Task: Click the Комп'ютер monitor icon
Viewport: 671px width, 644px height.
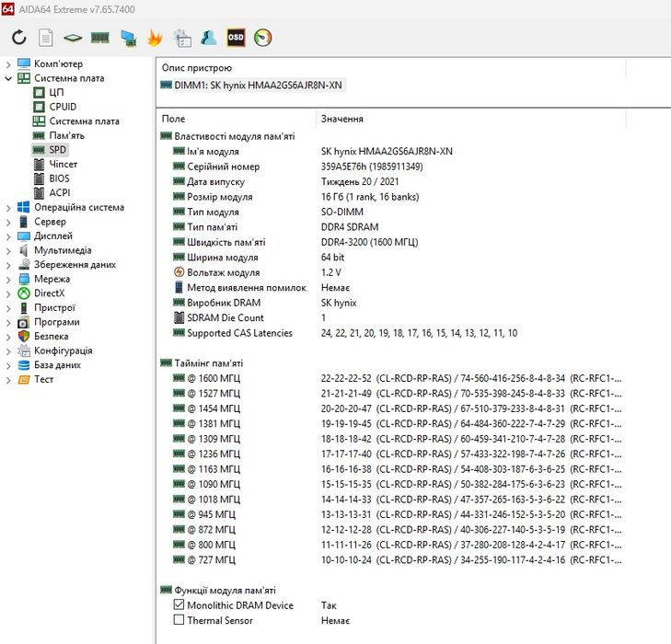Action: (x=24, y=64)
